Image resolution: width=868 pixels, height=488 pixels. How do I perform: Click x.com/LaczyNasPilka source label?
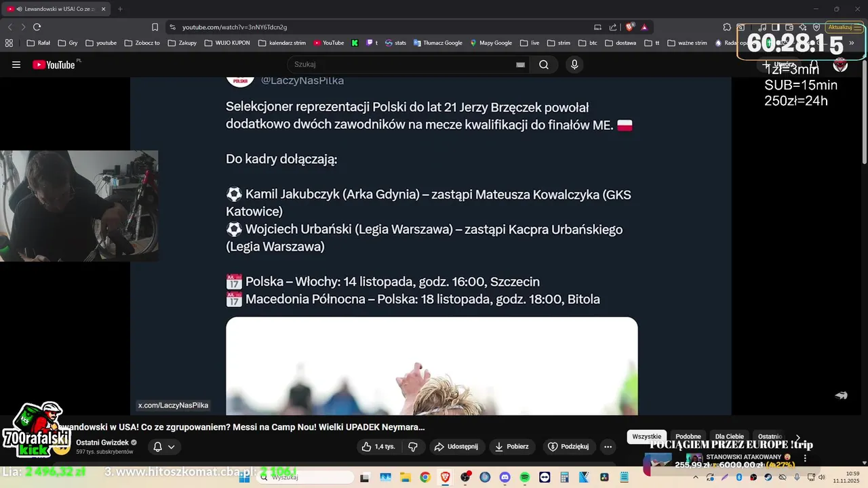pyautogui.click(x=173, y=405)
